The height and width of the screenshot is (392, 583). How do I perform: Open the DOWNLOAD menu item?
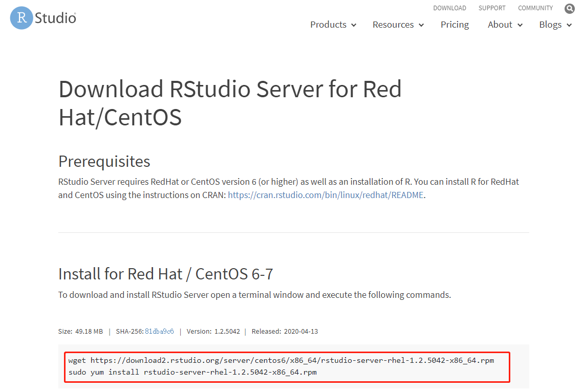449,8
